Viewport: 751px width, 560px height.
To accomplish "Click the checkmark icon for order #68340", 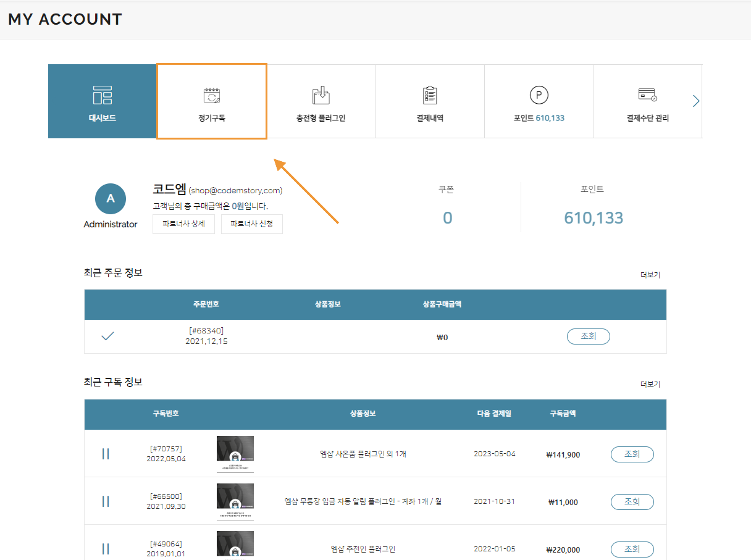I will pos(107,336).
